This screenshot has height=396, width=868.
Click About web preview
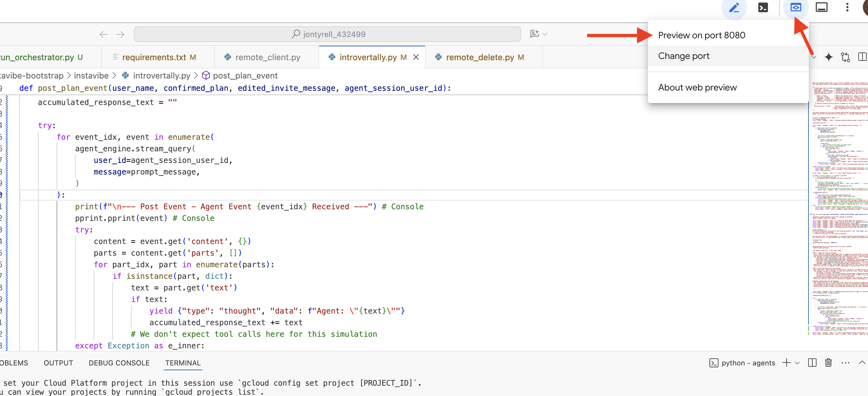pos(697,87)
